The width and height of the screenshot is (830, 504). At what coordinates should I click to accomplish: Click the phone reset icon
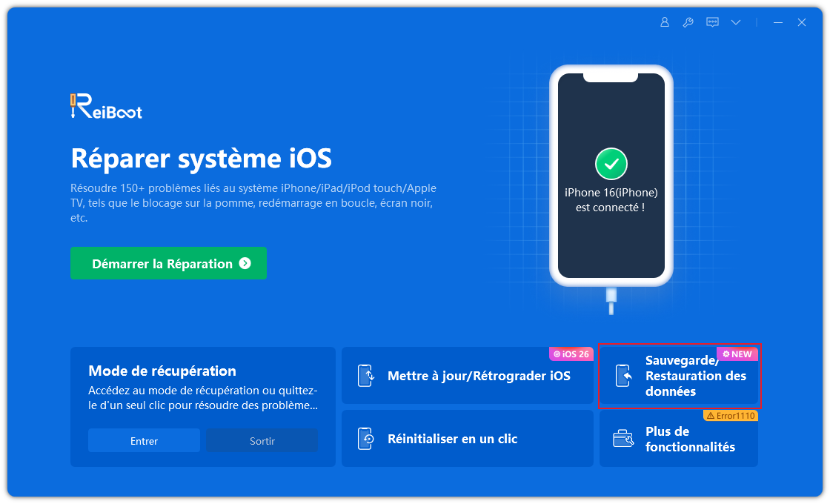(x=366, y=438)
